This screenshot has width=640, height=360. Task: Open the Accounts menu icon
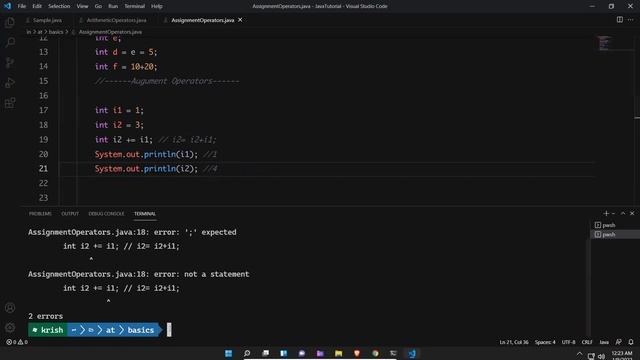(x=10, y=308)
